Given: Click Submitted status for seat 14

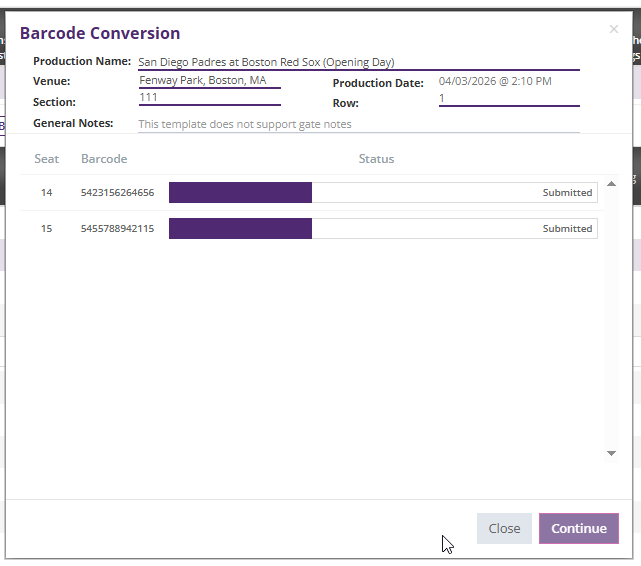Looking at the screenshot, I should click(x=567, y=192).
